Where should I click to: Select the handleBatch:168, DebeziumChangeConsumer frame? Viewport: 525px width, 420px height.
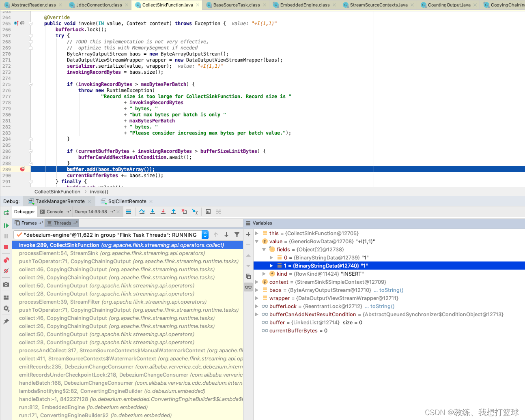[x=127, y=383]
